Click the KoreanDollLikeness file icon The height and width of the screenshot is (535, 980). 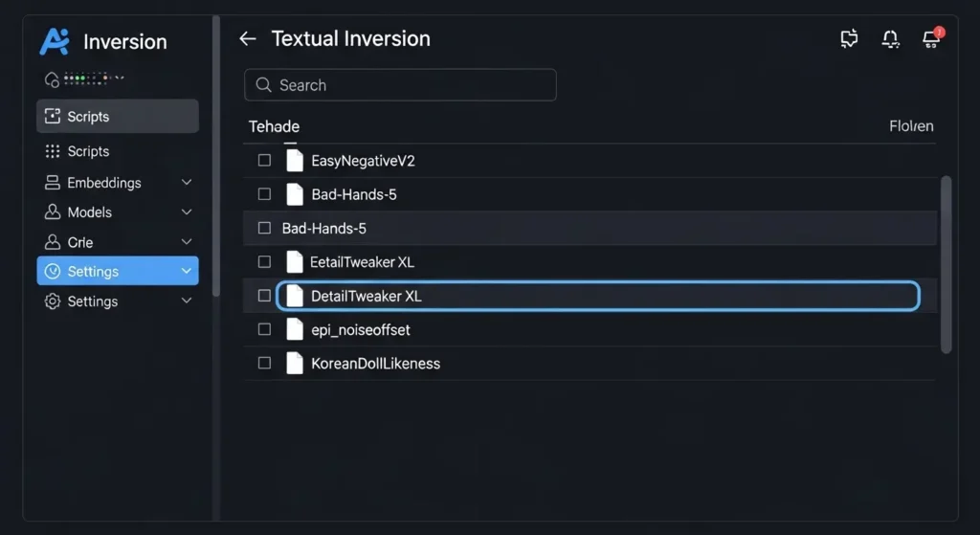295,364
